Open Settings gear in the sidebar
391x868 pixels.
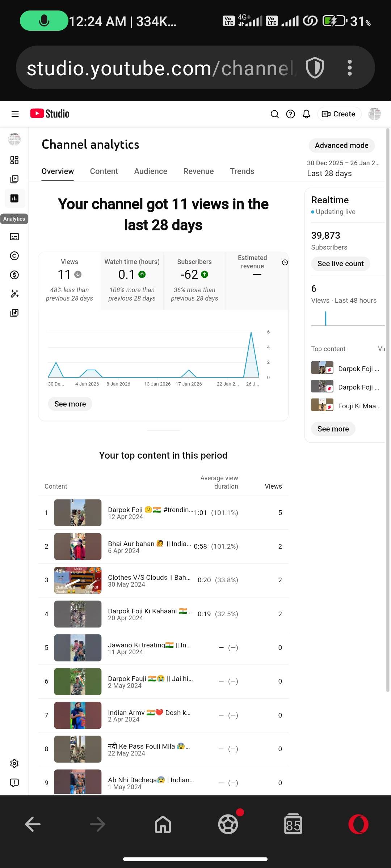click(x=14, y=763)
